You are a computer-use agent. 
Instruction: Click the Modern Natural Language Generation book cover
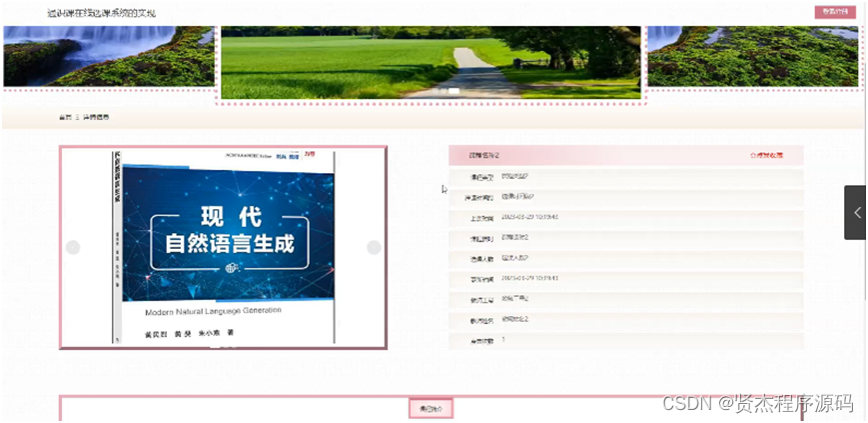pyautogui.click(x=224, y=247)
